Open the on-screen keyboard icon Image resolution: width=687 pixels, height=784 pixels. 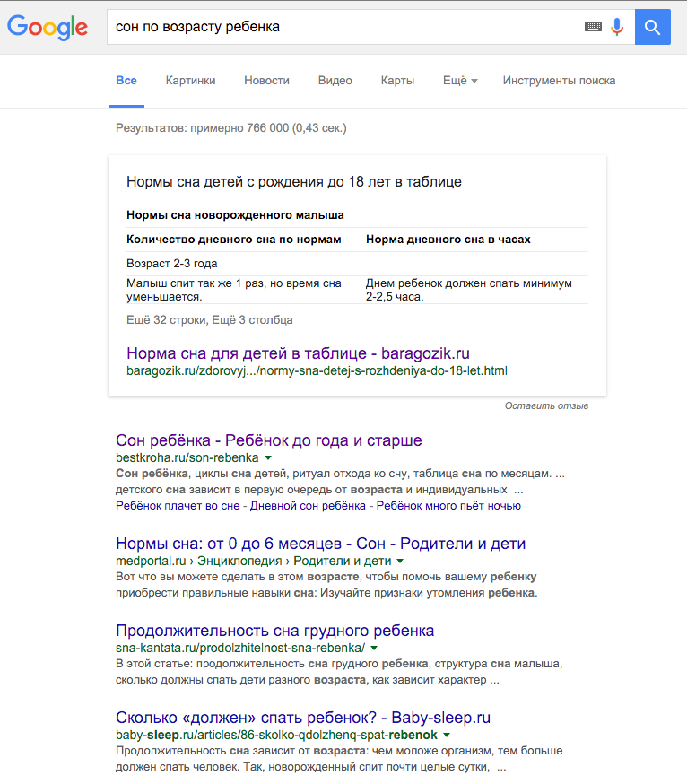[593, 27]
